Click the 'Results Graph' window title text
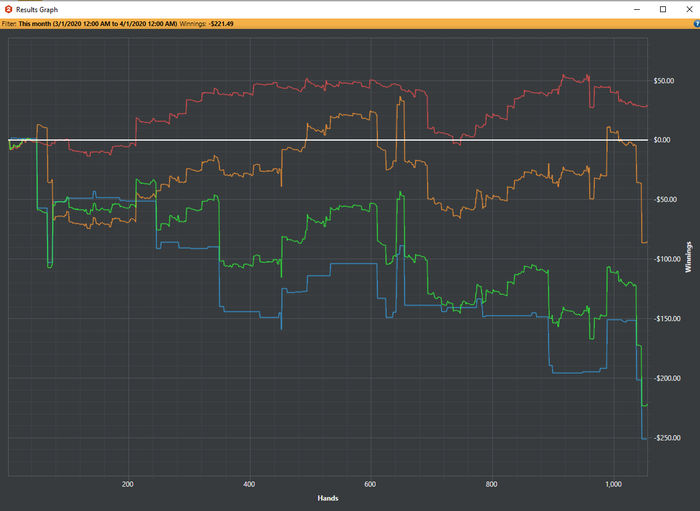 coord(37,9)
